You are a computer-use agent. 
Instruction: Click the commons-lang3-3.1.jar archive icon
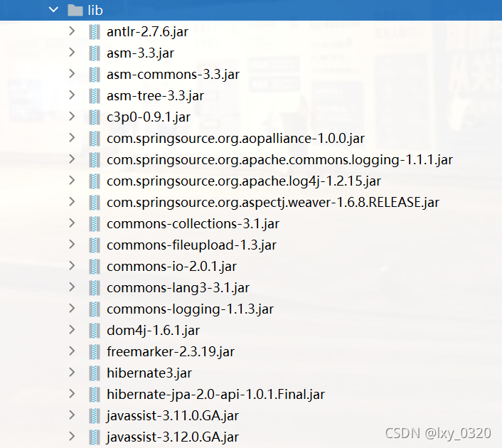95,287
